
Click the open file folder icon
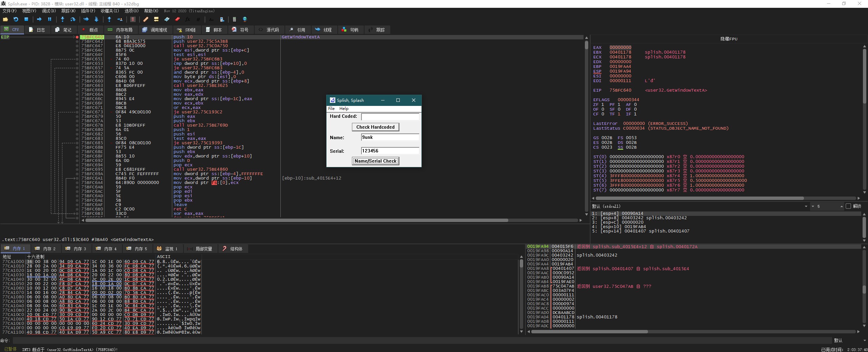(x=5, y=19)
